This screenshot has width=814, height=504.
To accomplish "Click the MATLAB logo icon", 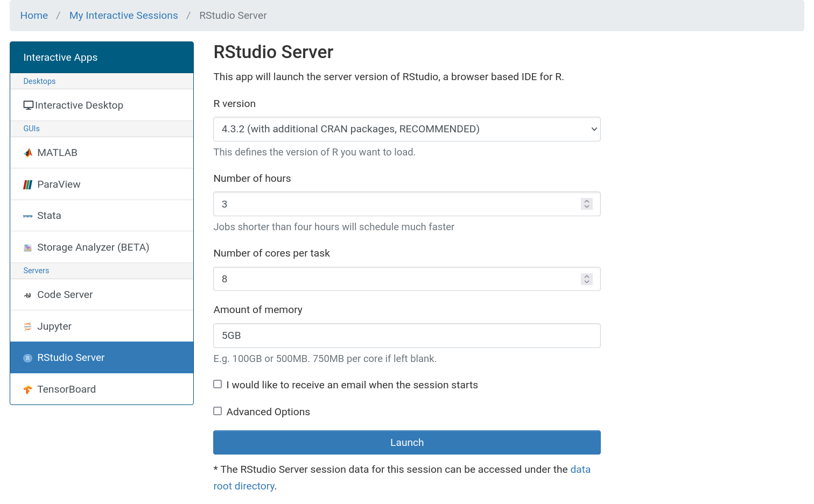I will click(x=28, y=153).
